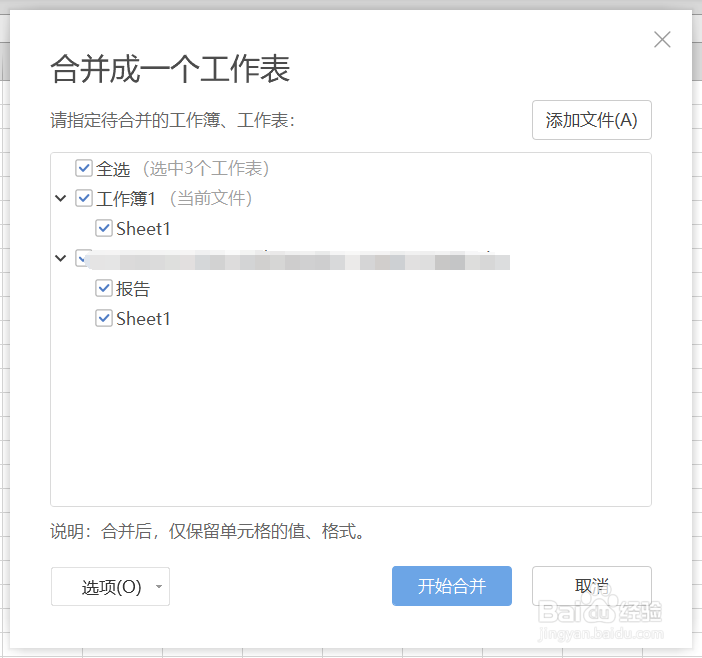
Task: Uncheck Sheet1 checkbox under 工作簿1
Action: pyautogui.click(x=104, y=228)
